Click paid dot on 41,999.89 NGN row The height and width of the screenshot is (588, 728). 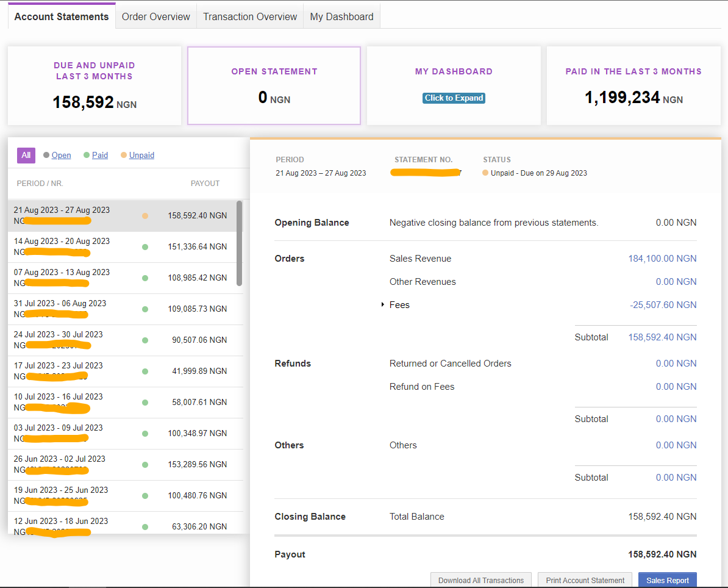pos(145,371)
